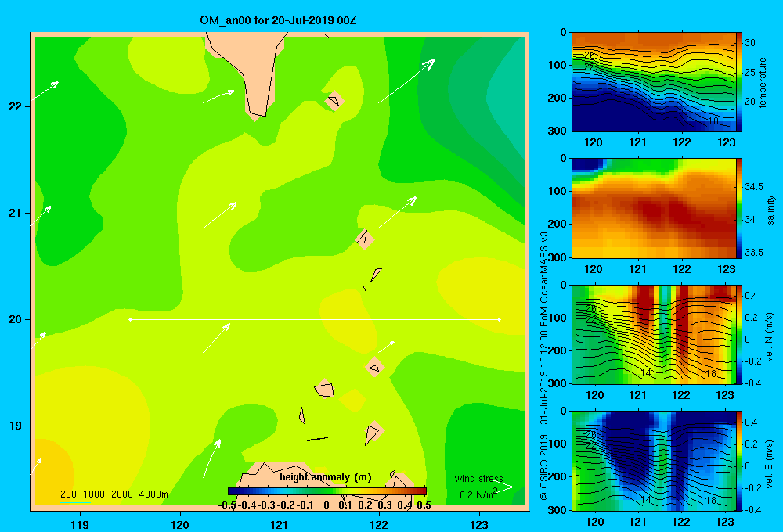Open the salinity depth-section panel
The image size is (783, 532).
pos(654,208)
